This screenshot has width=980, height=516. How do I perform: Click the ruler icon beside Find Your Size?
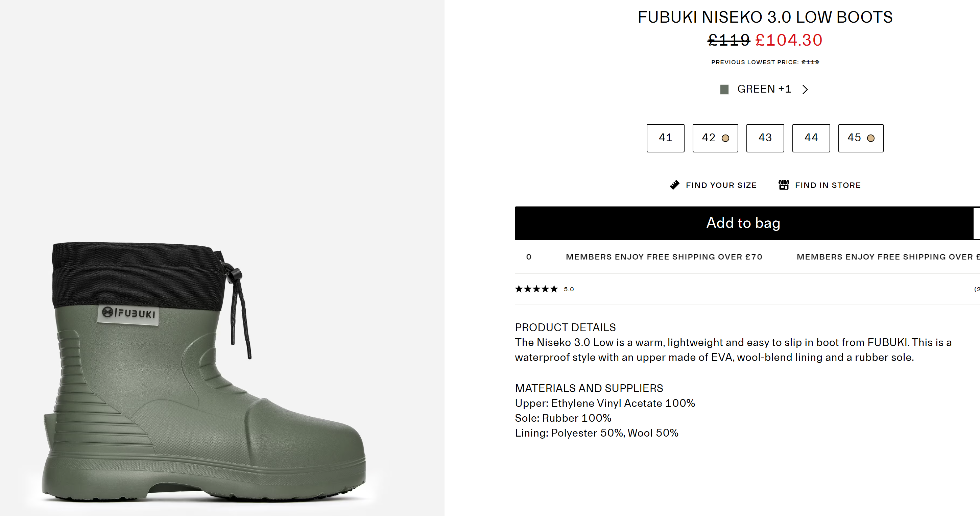click(674, 185)
